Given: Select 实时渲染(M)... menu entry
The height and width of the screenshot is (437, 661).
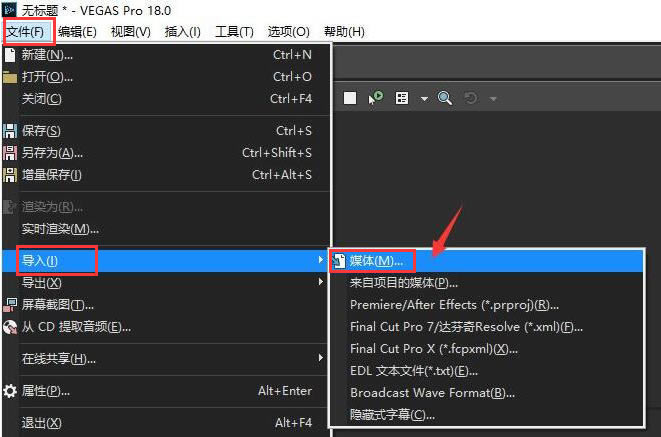Looking at the screenshot, I should [166, 229].
